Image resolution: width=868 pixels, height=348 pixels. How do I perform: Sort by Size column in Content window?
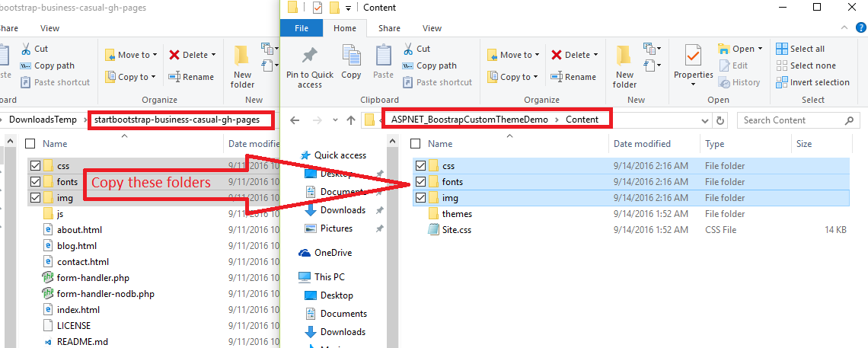point(804,144)
